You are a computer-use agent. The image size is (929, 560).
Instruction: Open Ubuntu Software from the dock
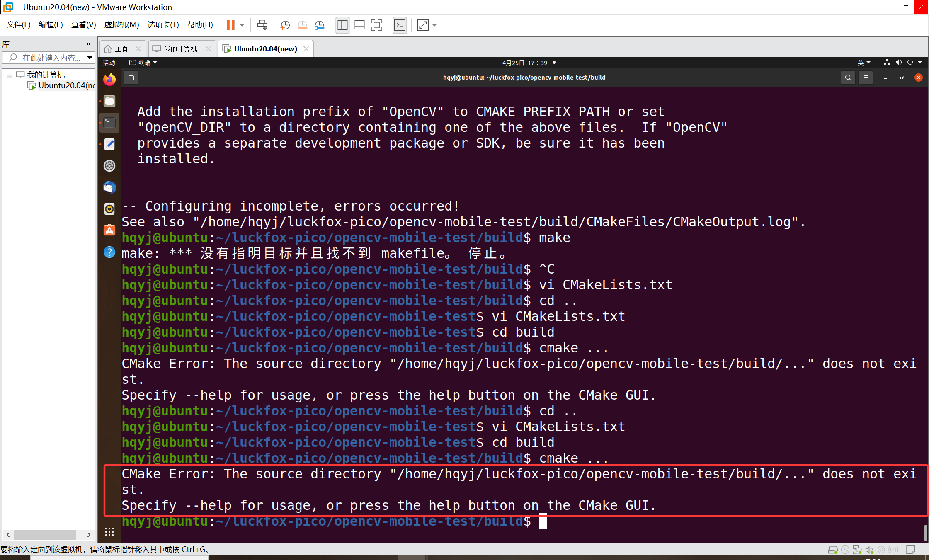click(x=109, y=230)
